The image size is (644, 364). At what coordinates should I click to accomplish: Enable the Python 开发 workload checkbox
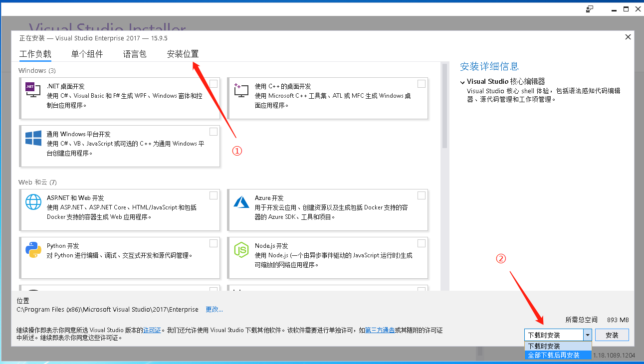coord(214,243)
